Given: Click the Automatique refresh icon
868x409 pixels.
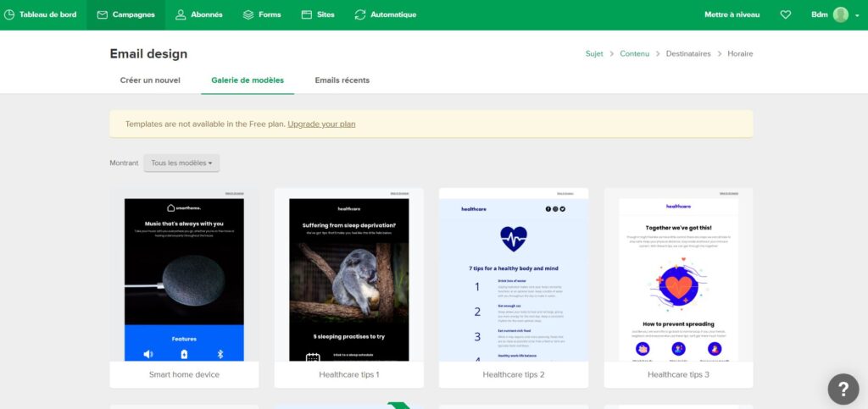Looking at the screenshot, I should pyautogui.click(x=360, y=14).
